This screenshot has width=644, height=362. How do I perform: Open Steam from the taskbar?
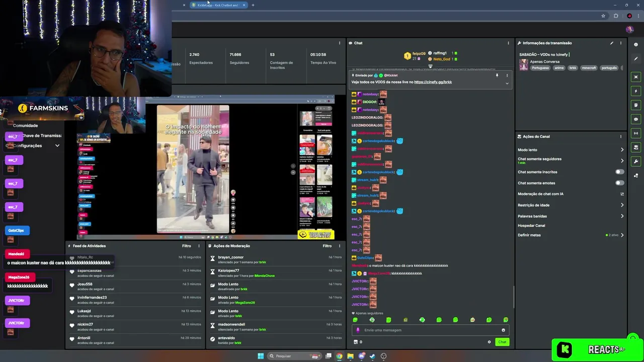[372, 356]
